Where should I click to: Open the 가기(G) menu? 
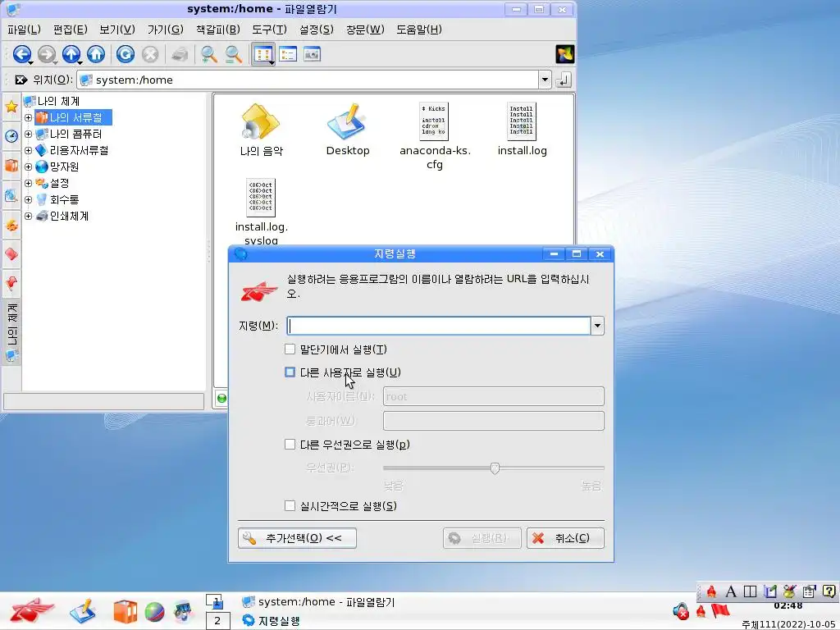166,30
